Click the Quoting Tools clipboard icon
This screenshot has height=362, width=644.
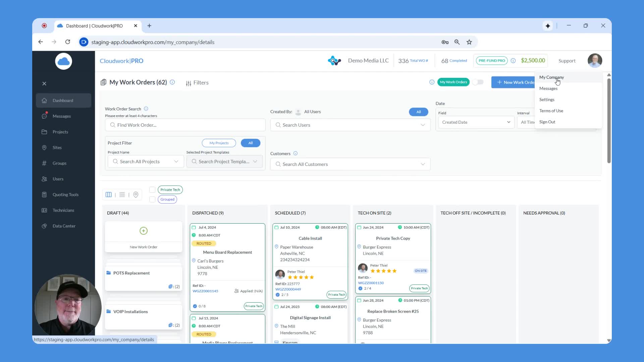pyautogui.click(x=44, y=195)
